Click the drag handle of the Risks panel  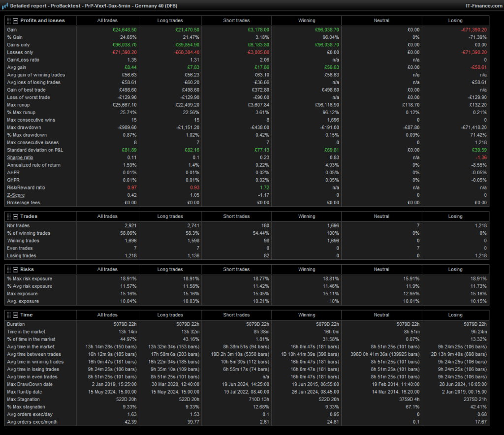(x=9, y=269)
